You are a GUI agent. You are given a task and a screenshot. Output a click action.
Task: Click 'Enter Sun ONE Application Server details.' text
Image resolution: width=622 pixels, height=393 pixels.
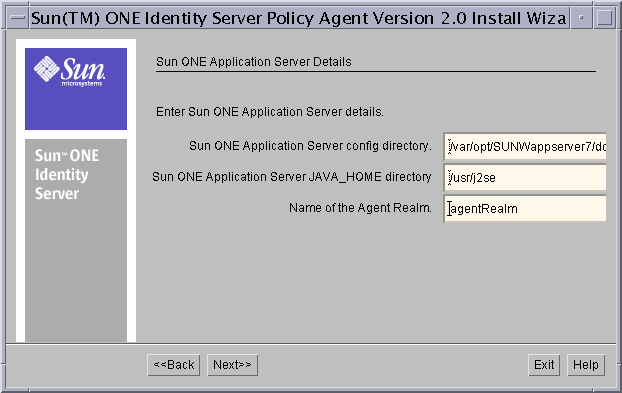[270, 112]
